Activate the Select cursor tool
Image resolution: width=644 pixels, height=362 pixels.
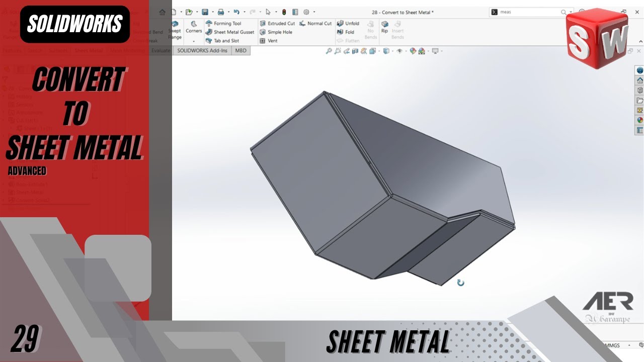click(268, 12)
